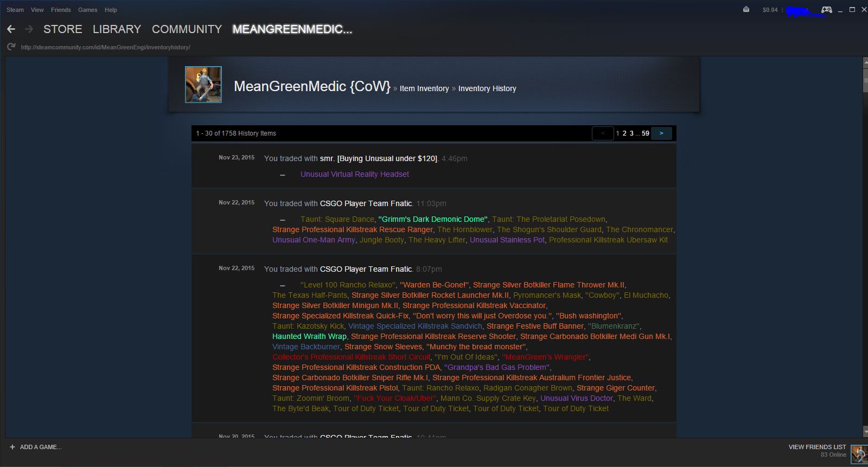The height and width of the screenshot is (467, 868).
Task: Open the Item Inventory breadcrumb link
Action: click(424, 88)
